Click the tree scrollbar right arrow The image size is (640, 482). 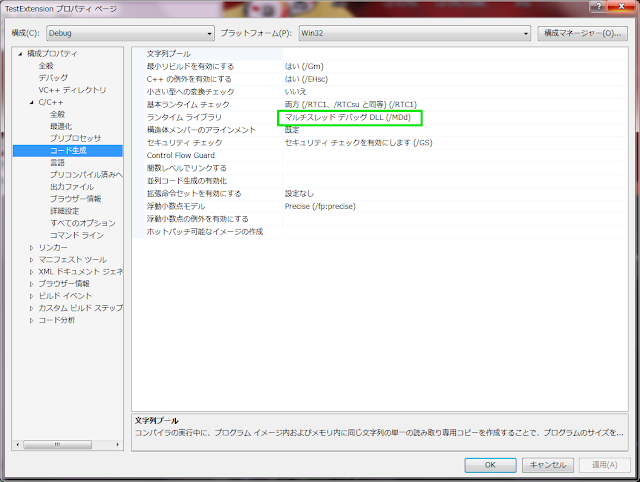coord(118,444)
